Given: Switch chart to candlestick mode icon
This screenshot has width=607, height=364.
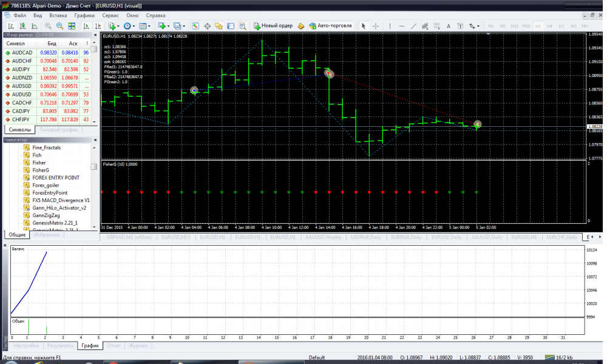Looking at the screenshot, I should coord(23,26).
